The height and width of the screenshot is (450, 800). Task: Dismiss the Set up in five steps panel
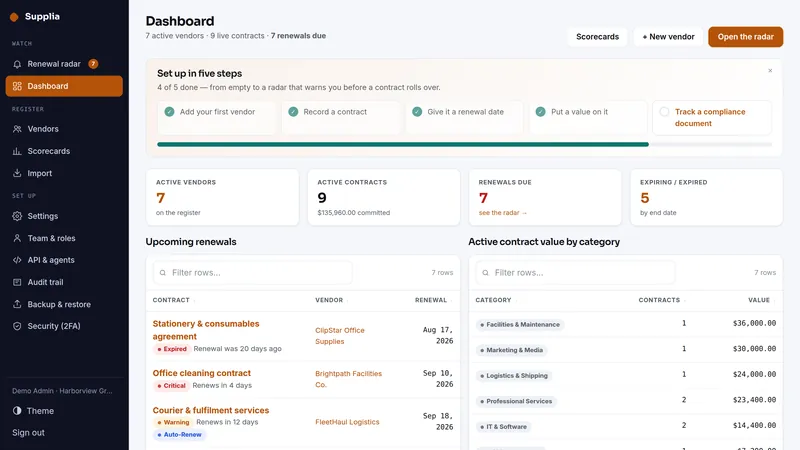pyautogui.click(x=770, y=70)
